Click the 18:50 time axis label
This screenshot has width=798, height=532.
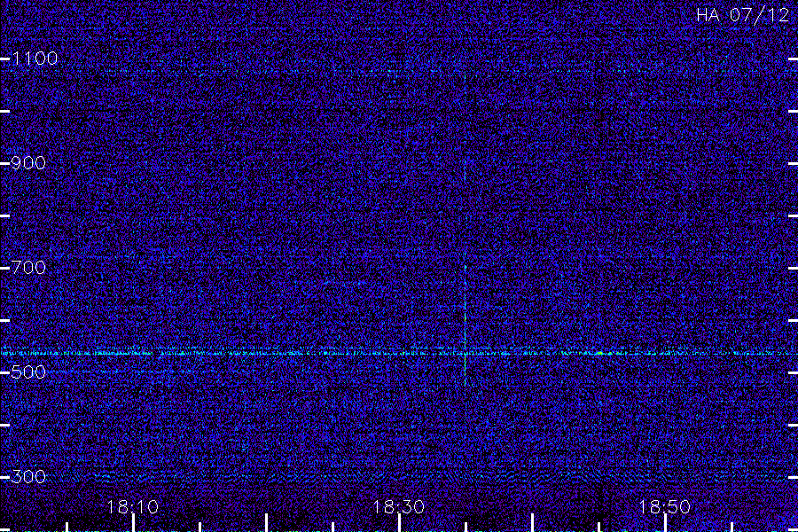pyautogui.click(x=665, y=506)
